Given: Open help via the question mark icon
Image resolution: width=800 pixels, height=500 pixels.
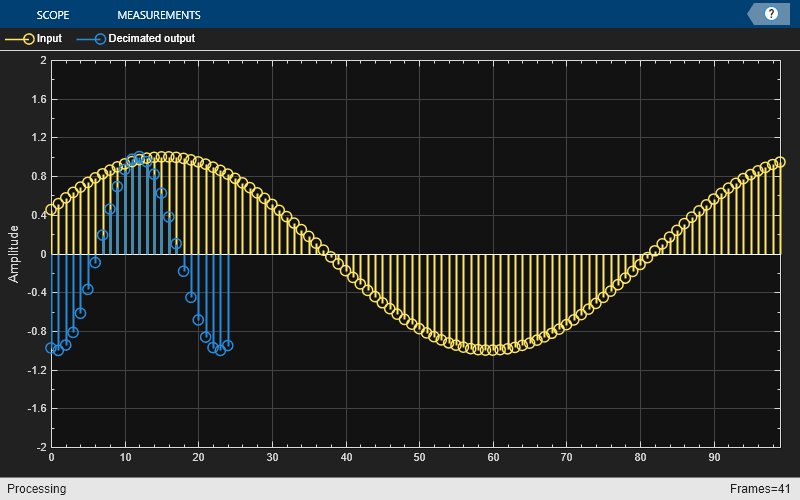Looking at the screenshot, I should pyautogui.click(x=771, y=14).
